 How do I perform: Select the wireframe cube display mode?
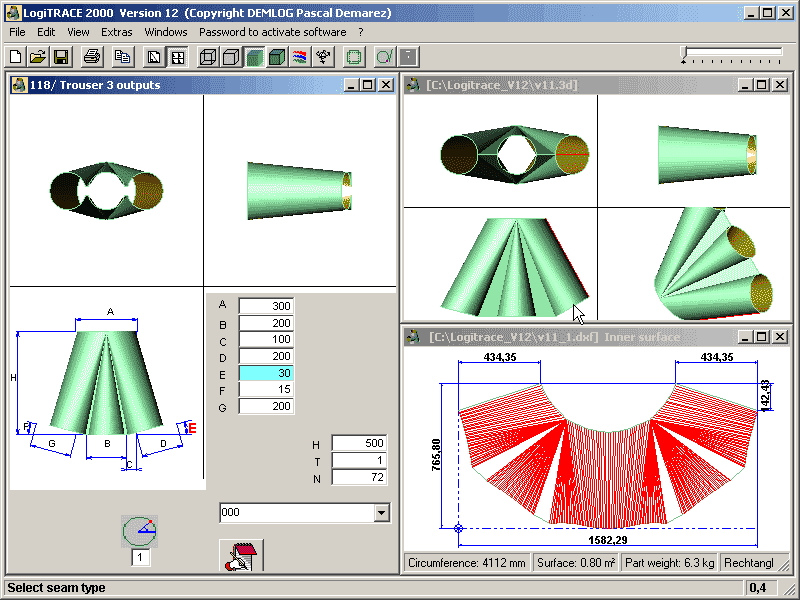click(x=208, y=57)
